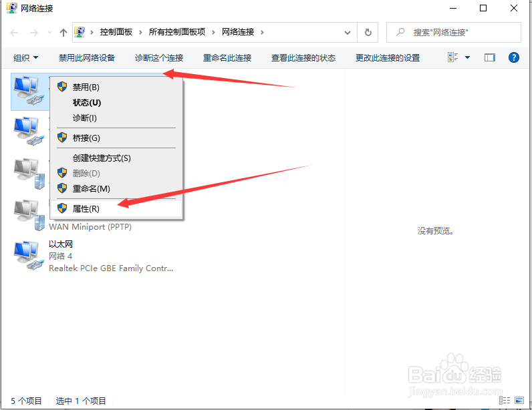The height and width of the screenshot is (410, 532).
Task: Click the shield icon beside 重命名(M)
Action: (x=62, y=188)
